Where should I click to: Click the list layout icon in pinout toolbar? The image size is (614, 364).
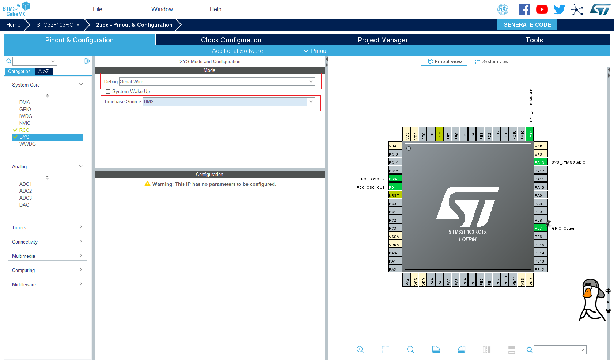[512, 350]
